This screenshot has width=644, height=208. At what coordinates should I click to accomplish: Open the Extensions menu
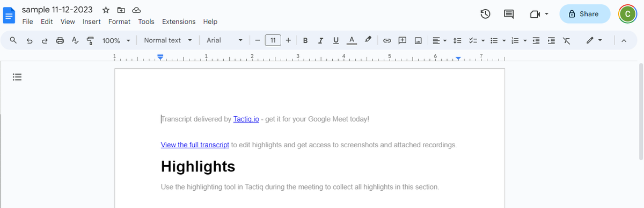179,21
